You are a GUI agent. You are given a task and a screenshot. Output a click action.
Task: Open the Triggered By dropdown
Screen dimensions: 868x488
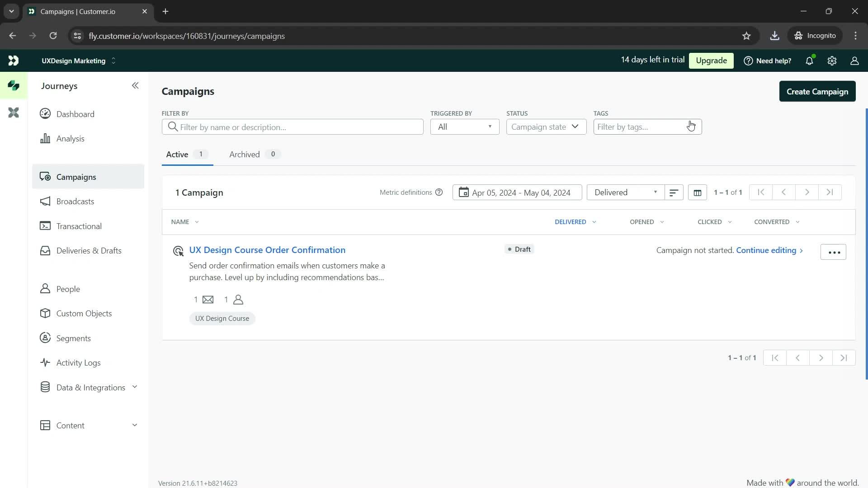coord(464,127)
